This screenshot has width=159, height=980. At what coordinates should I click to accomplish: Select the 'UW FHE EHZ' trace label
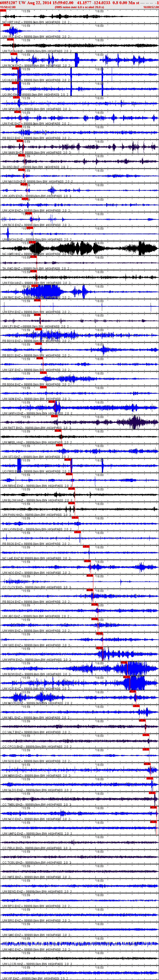point(12,124)
